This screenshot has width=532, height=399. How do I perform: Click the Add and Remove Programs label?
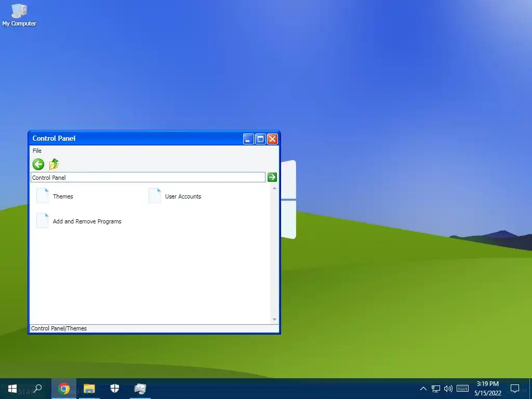point(87,221)
